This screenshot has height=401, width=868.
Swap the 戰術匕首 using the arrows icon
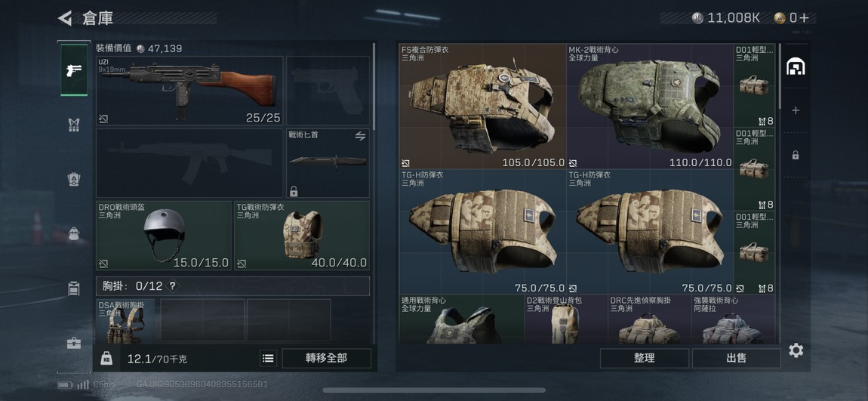click(360, 136)
